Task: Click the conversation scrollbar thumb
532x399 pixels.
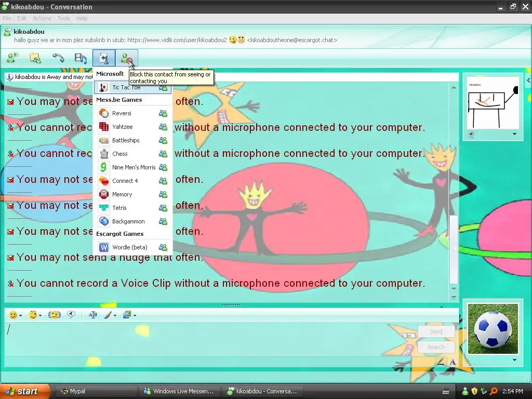Action: [x=454, y=249]
